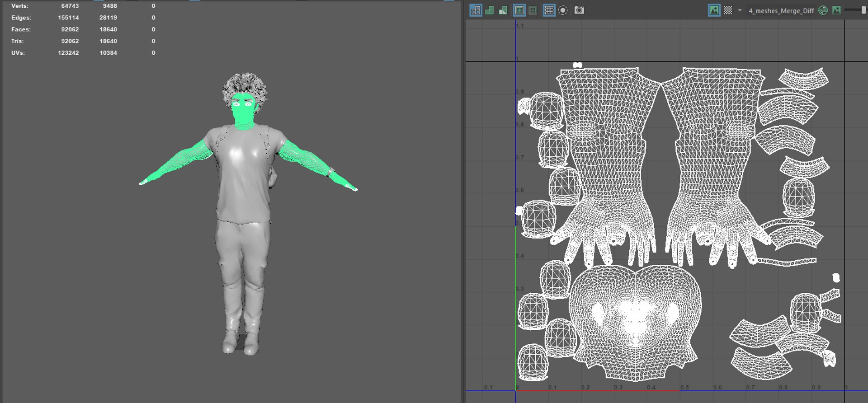Toggle UV distortion shading icon
This screenshot has width=868, height=403.
point(503,10)
